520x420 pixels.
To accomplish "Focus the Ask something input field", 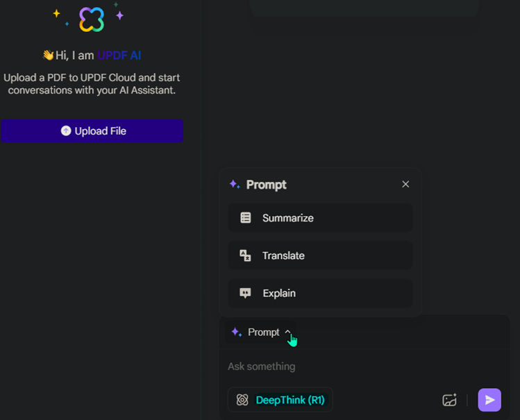I will click(364, 367).
